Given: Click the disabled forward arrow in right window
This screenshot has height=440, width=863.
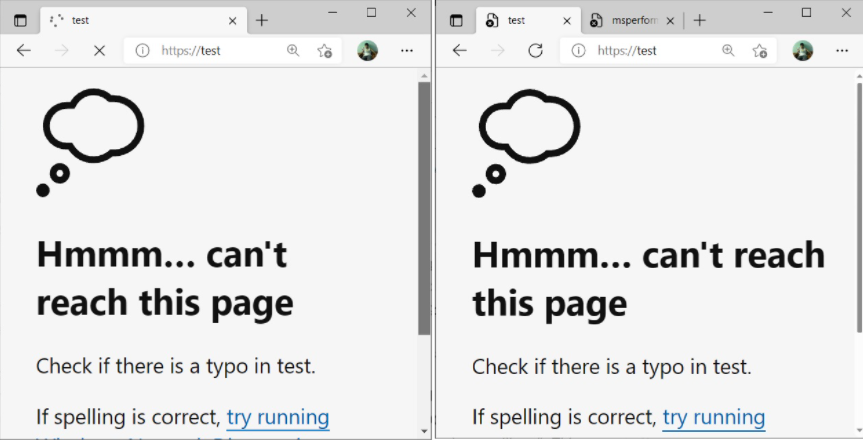Looking at the screenshot, I should [498, 51].
